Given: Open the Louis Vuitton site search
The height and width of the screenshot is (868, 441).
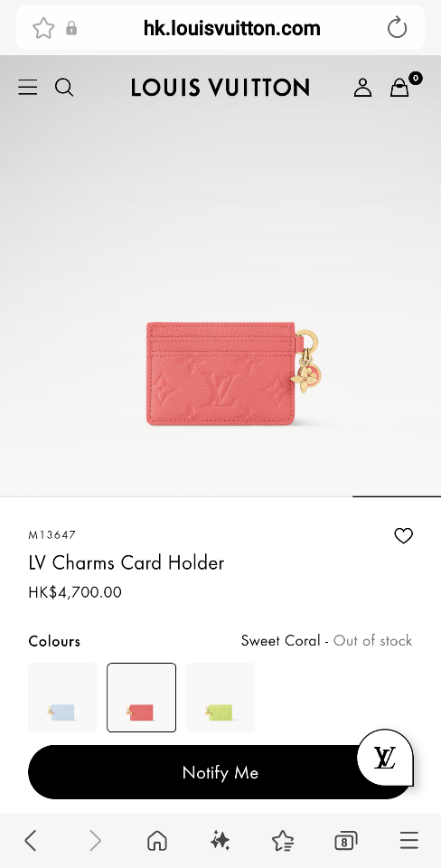Looking at the screenshot, I should [64, 88].
